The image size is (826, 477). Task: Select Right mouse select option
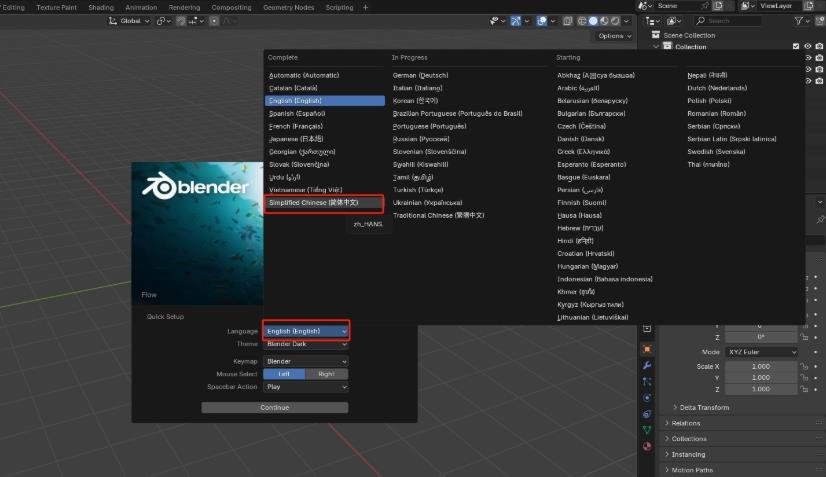[x=327, y=374]
